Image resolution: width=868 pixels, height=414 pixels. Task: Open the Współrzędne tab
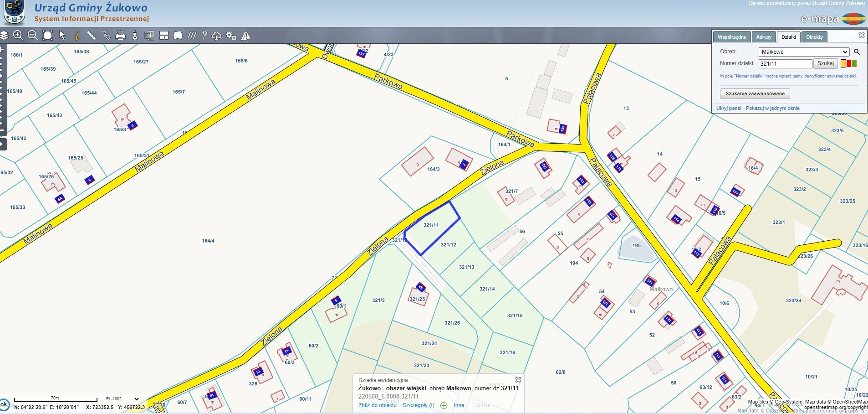(732, 37)
